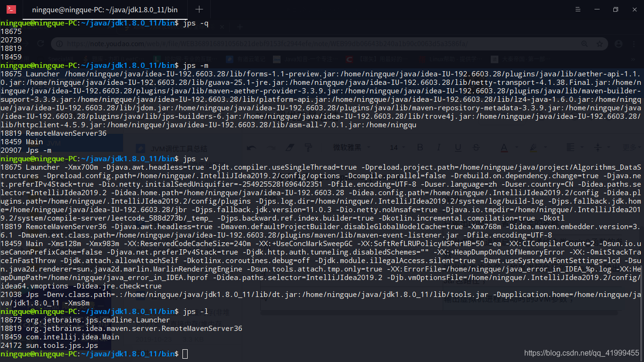Click '-XX:+UseConcMarkSweepGC' option

point(303,244)
